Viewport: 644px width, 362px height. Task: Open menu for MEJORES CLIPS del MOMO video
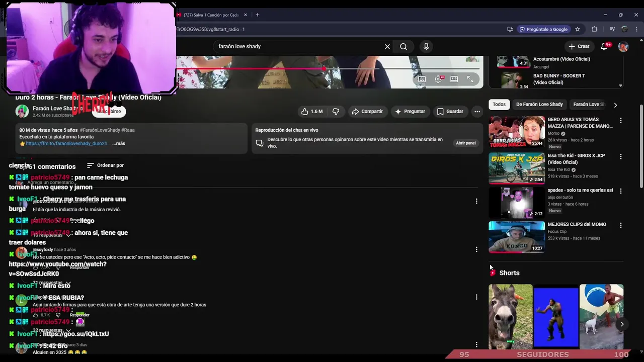[x=620, y=225]
